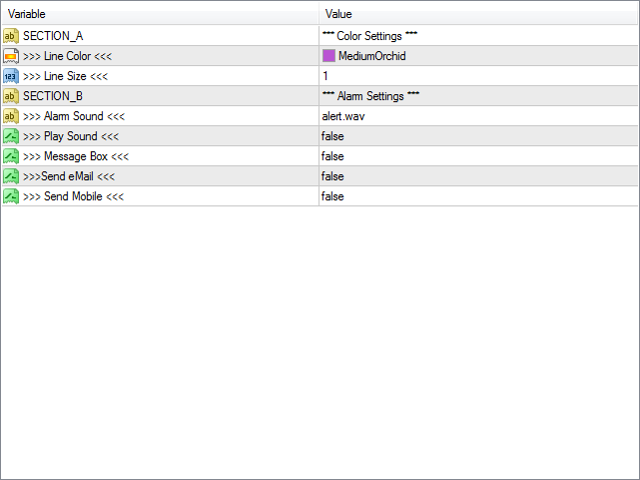Click the boolean icon beside Message Box
Viewport: 640px width, 480px height.
pos(11,156)
